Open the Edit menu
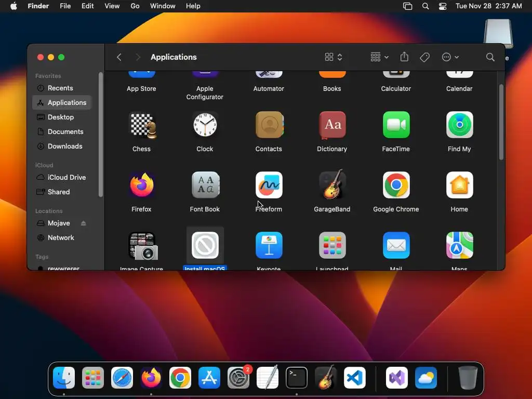 pyautogui.click(x=87, y=6)
